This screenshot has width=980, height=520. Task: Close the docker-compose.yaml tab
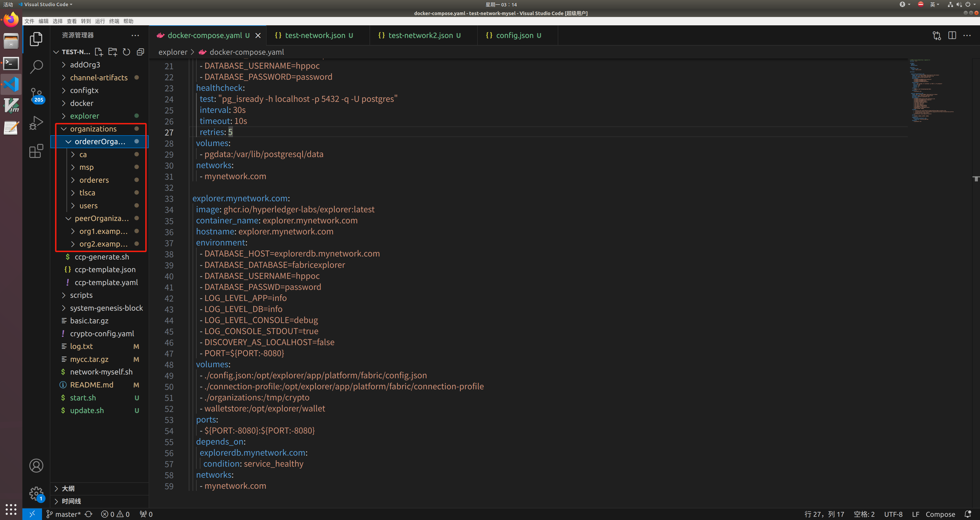point(258,35)
